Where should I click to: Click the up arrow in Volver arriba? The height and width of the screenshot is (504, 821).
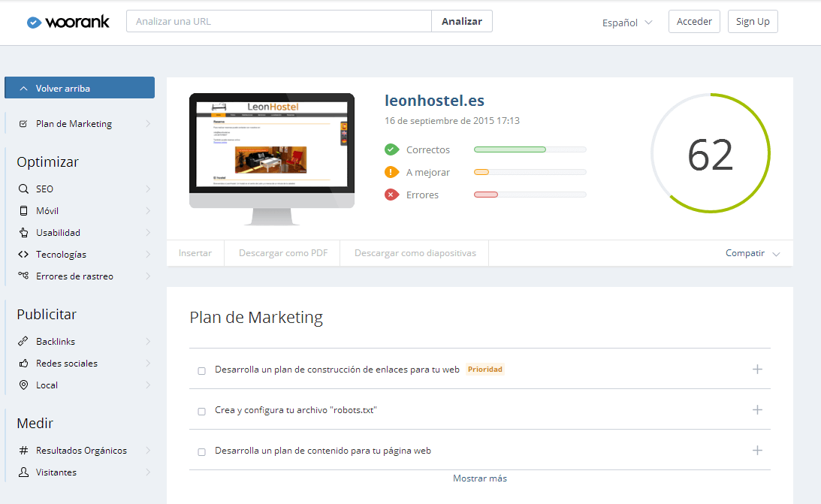tap(23, 89)
